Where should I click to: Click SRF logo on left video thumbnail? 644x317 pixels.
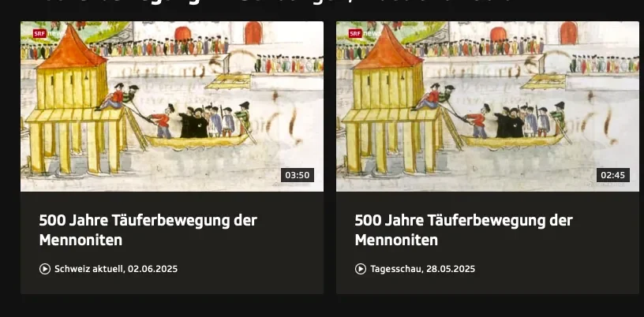coord(39,34)
